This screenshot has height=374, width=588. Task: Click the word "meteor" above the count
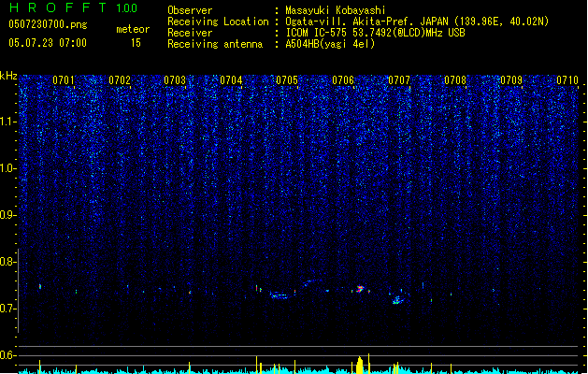point(133,29)
